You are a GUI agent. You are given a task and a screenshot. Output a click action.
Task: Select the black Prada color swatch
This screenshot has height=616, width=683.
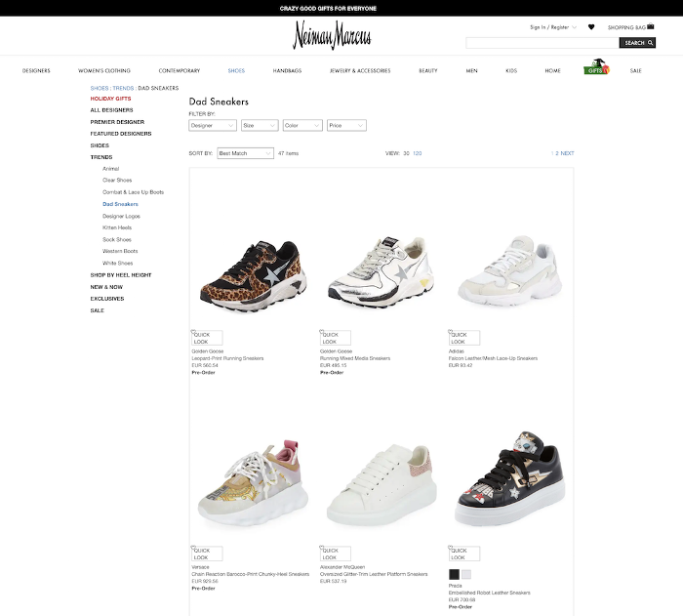[x=455, y=574]
